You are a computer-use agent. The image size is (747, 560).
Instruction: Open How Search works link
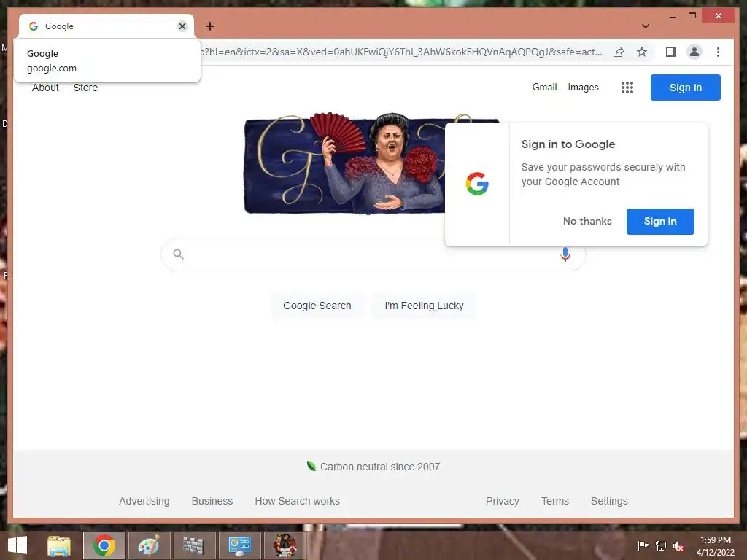(298, 501)
